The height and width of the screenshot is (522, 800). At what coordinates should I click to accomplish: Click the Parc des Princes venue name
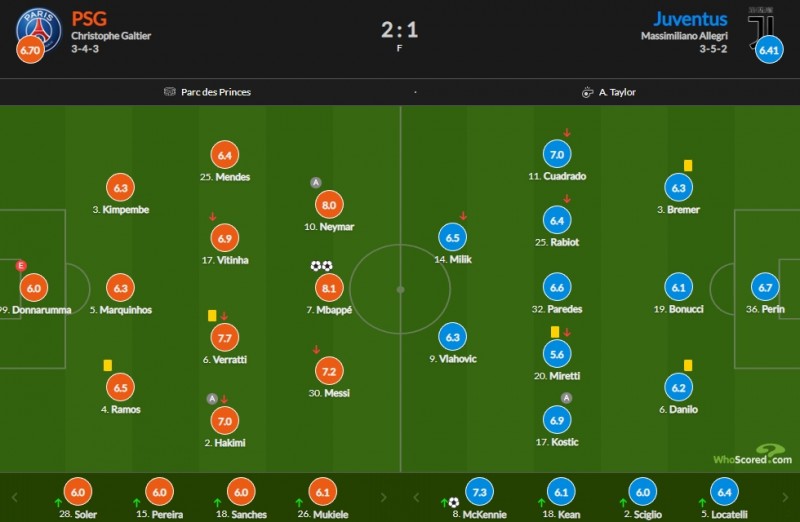tap(216, 92)
